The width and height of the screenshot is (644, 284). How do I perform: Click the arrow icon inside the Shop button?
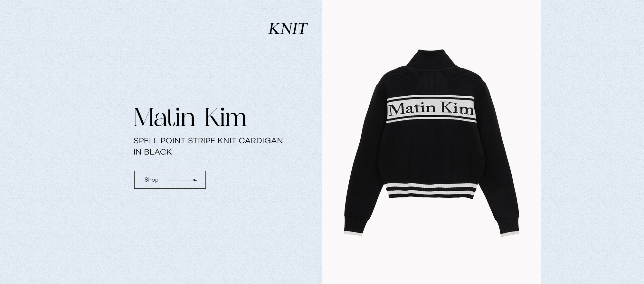(x=182, y=180)
